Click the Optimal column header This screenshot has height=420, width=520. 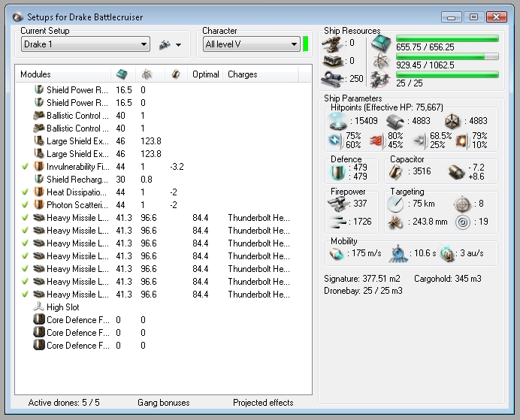coord(205,74)
